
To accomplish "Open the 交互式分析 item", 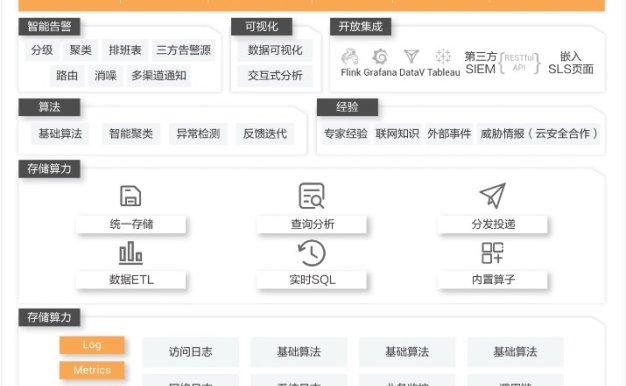I will 275,75.
